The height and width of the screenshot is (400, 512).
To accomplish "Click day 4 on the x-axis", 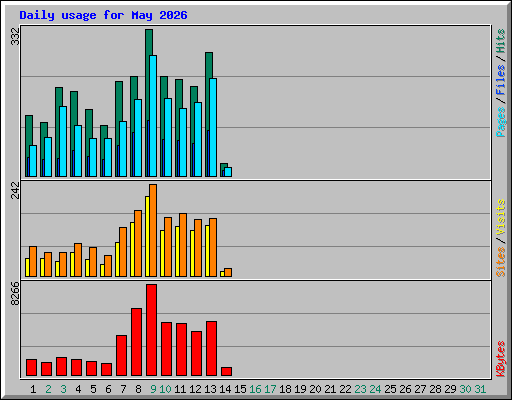I will pos(78,389).
